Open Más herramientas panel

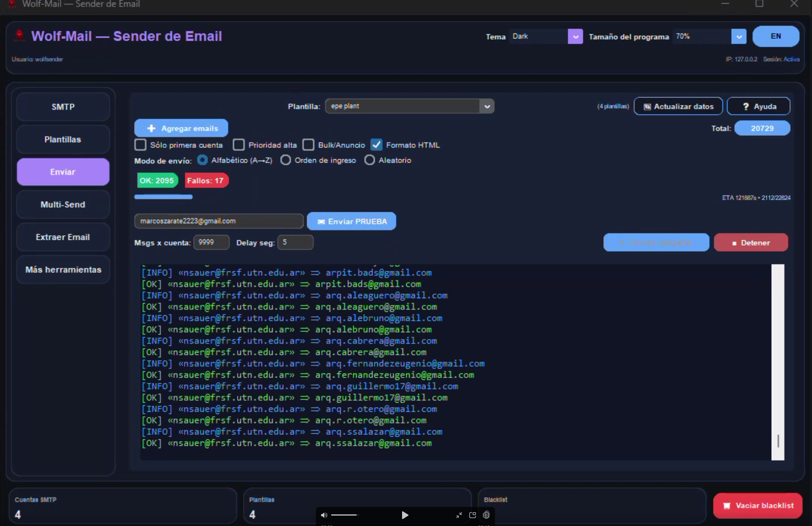pyautogui.click(x=63, y=269)
